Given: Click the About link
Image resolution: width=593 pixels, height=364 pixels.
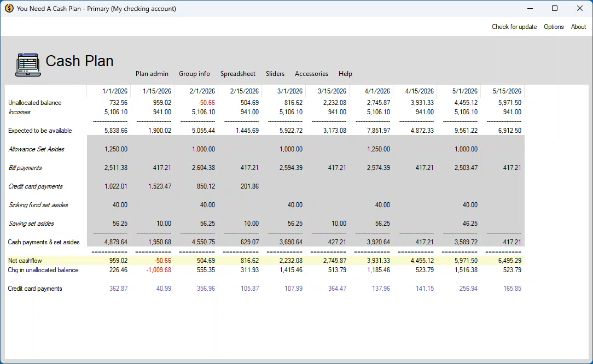Looking at the screenshot, I should 578,27.
